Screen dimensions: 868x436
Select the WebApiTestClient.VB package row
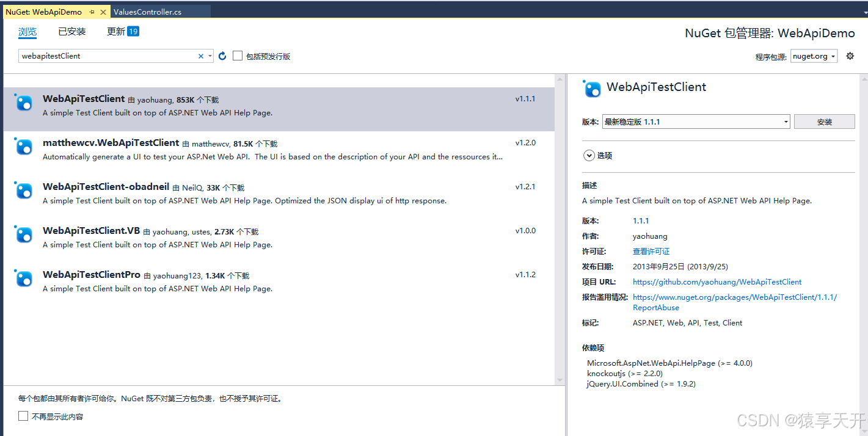[x=279, y=241]
